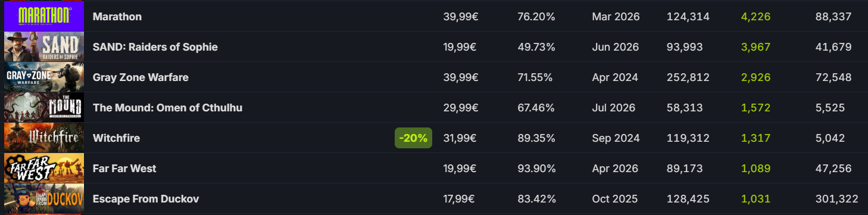Click the -20% discount badge on Witchfire

413,138
